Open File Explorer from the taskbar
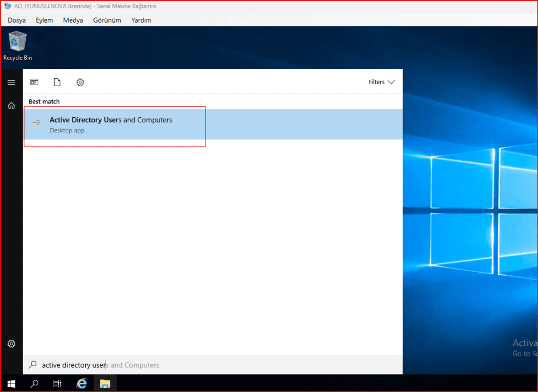The height and width of the screenshot is (392, 538). pyautogui.click(x=105, y=384)
